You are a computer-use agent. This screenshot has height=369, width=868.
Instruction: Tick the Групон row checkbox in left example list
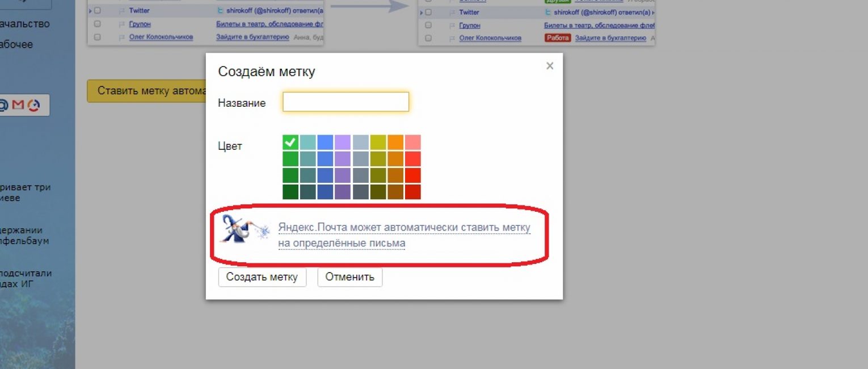[98, 24]
